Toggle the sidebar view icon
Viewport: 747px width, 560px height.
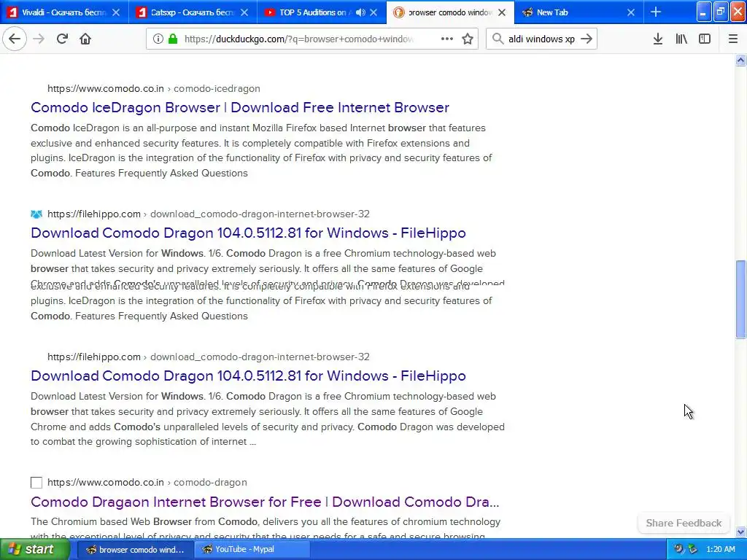coord(705,39)
